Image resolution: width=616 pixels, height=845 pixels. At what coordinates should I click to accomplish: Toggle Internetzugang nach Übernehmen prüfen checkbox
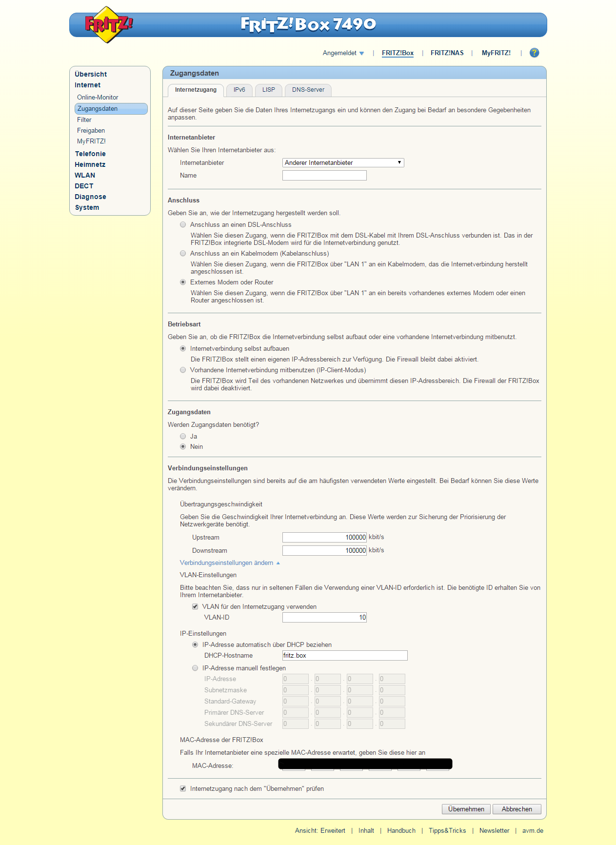[183, 789]
